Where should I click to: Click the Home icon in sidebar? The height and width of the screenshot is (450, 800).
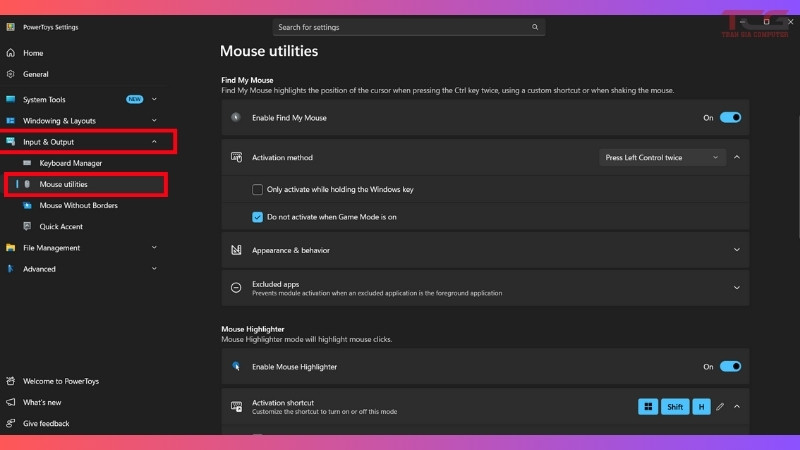pos(11,53)
